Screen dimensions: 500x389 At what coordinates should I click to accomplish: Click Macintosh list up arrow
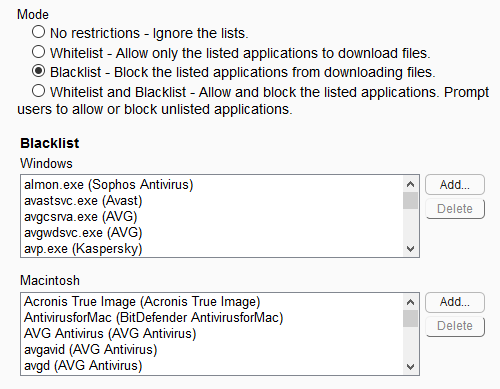tap(410, 302)
